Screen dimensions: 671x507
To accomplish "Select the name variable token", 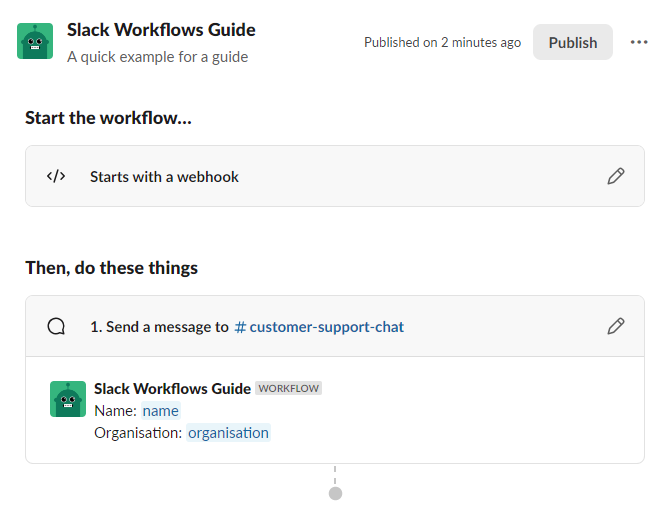I will tap(160, 411).
